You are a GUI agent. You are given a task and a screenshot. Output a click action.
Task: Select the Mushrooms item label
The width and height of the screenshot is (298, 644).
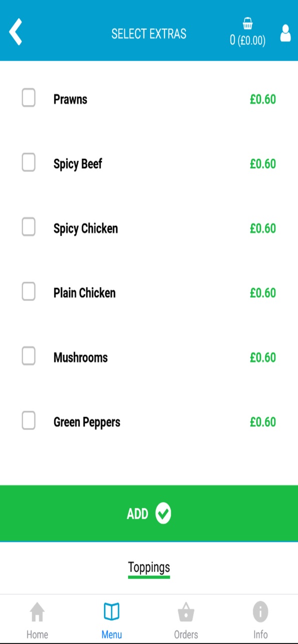tap(80, 357)
